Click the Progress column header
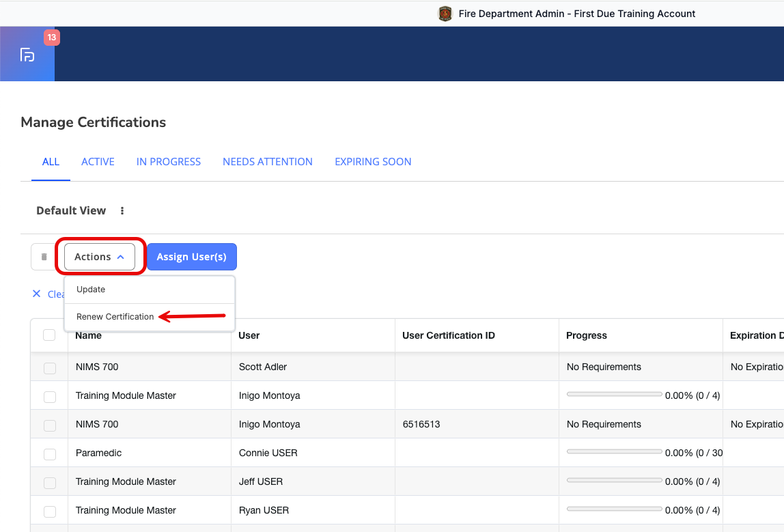Screen dimensions: 784x532 pyautogui.click(x=587, y=335)
